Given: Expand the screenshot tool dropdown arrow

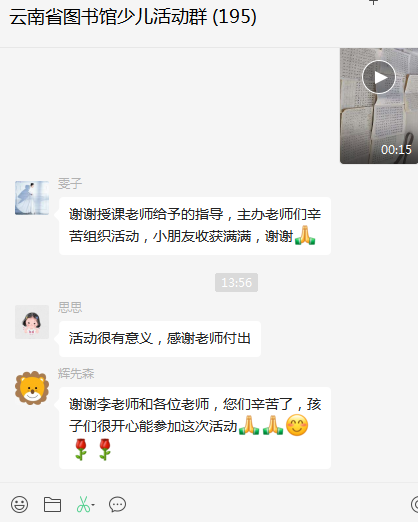Looking at the screenshot, I should pyautogui.click(x=93, y=505).
